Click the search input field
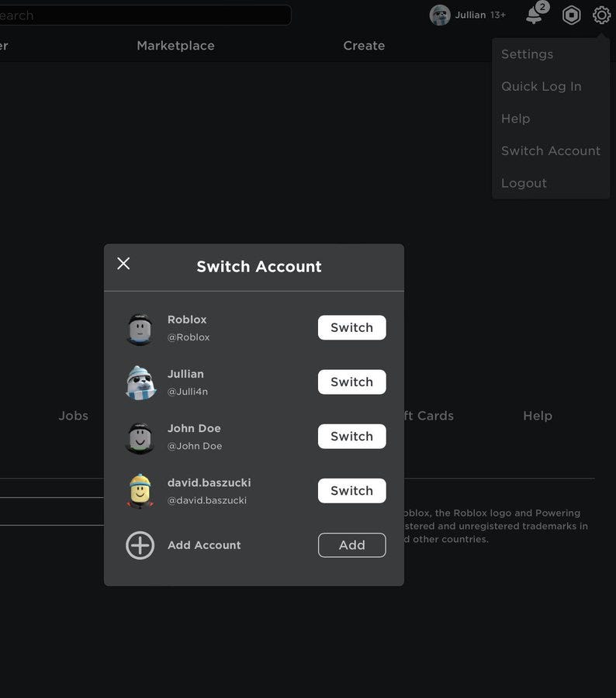The width and height of the screenshot is (616, 698). pos(145,16)
